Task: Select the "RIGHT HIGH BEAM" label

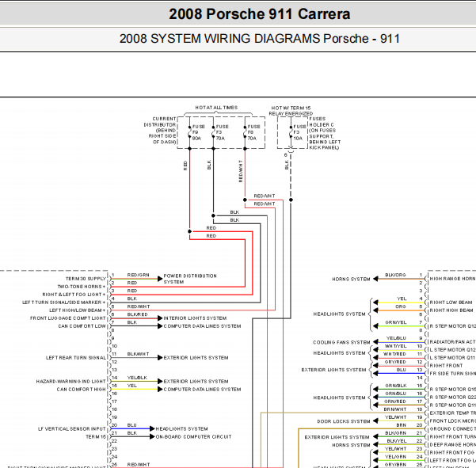Action: 451,310
